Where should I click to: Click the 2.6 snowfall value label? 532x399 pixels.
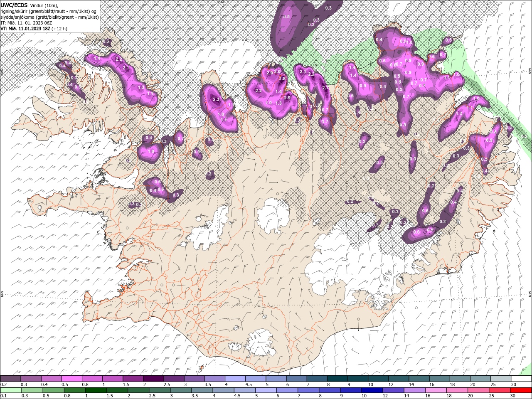269,73
